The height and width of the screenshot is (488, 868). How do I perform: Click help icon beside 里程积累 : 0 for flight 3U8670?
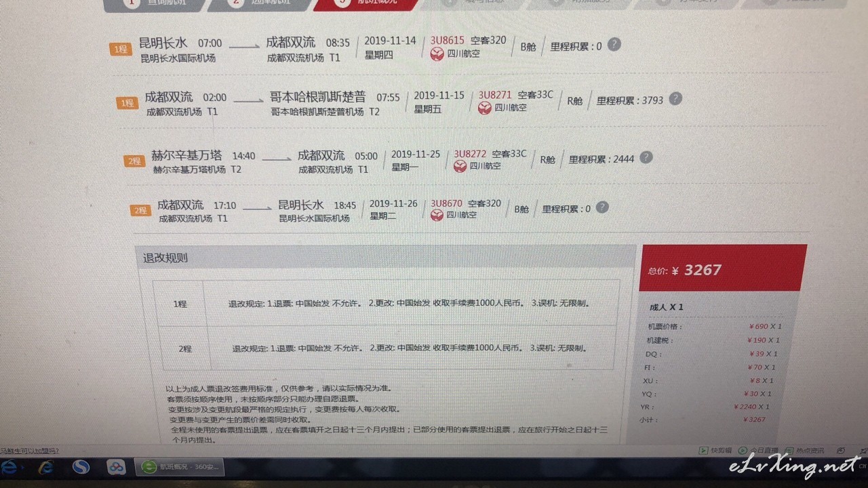602,207
